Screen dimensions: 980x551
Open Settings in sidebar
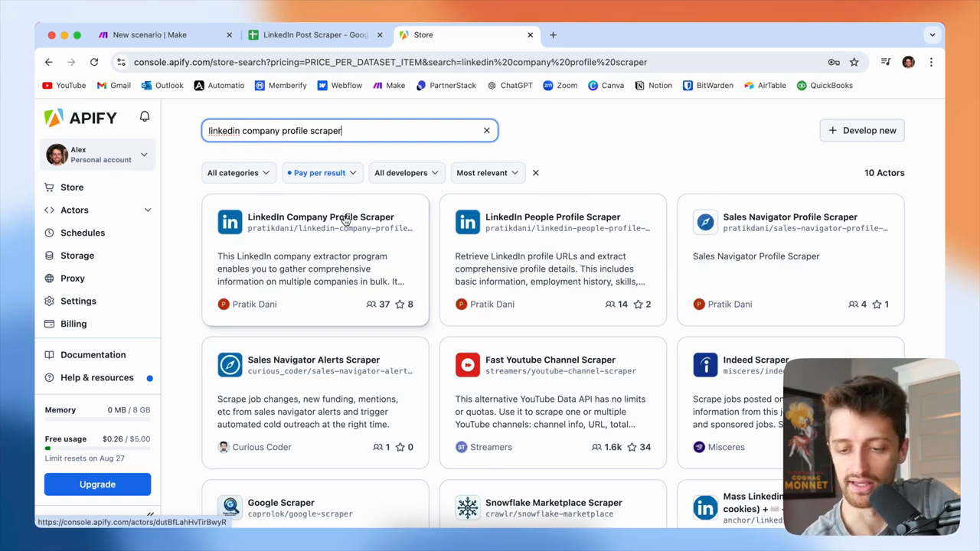pyautogui.click(x=78, y=302)
